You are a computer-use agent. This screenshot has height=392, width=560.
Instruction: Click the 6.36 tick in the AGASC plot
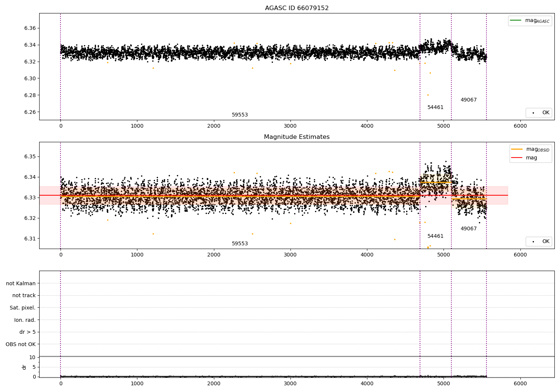click(x=30, y=28)
